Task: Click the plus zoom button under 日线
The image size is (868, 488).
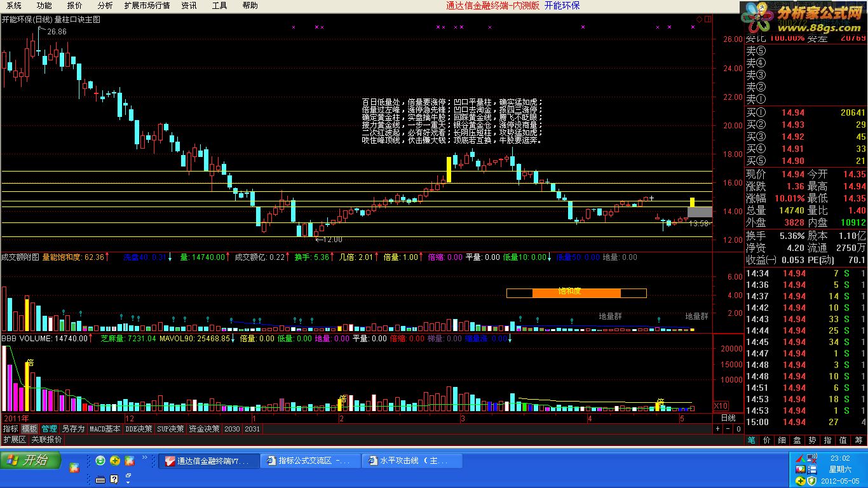Action: click(718, 429)
